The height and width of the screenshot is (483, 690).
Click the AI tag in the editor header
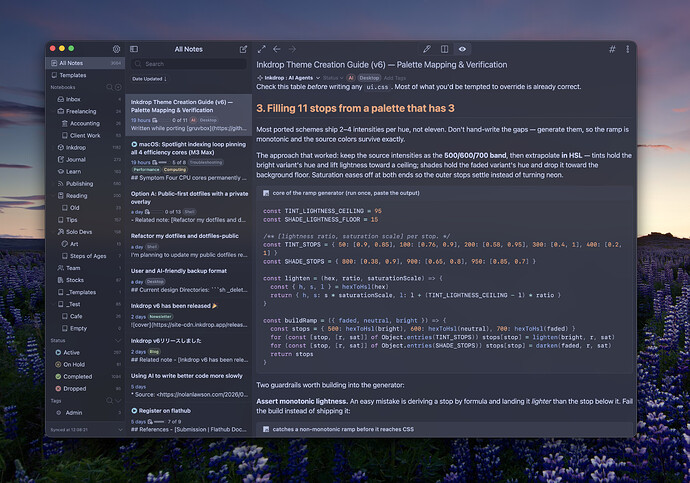coord(351,78)
